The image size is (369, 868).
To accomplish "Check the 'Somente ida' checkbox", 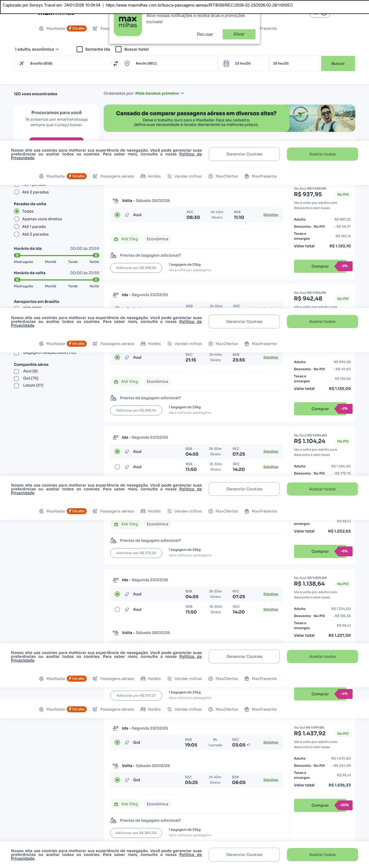I will [x=80, y=49].
